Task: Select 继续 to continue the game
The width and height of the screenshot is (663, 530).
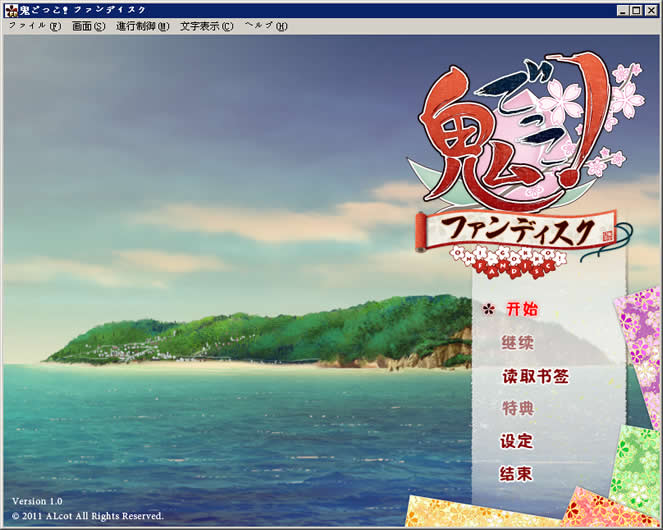Action: (518, 343)
